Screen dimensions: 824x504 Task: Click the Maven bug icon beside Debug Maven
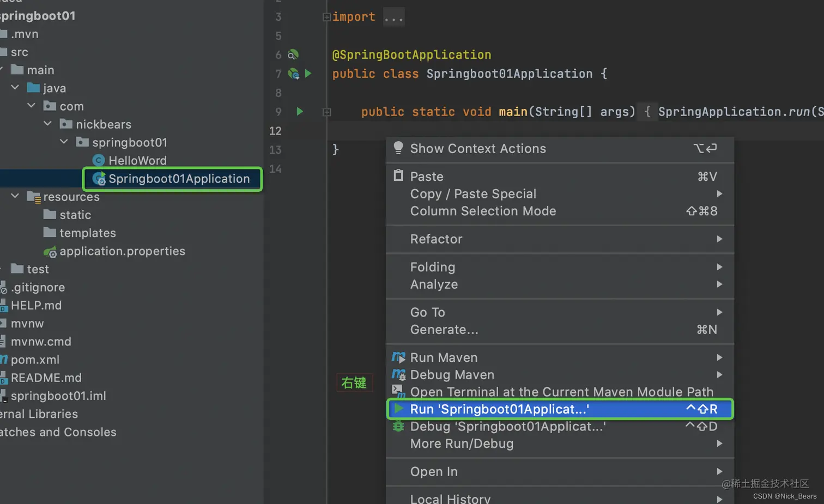click(x=398, y=375)
